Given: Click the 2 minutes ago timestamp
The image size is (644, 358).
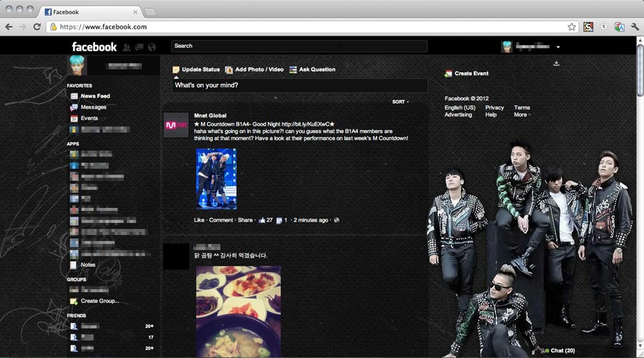Looking at the screenshot, I should pos(311,220).
